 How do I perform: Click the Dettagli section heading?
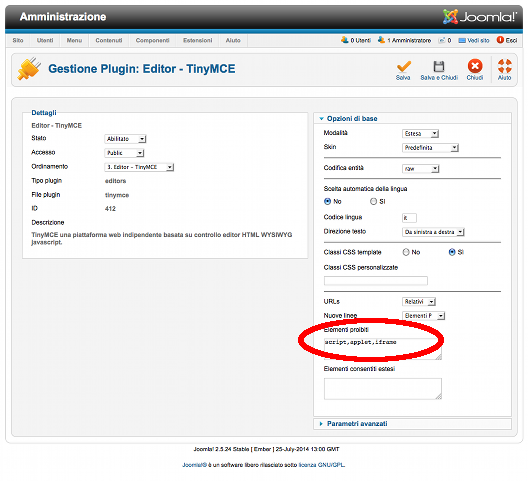click(44, 113)
